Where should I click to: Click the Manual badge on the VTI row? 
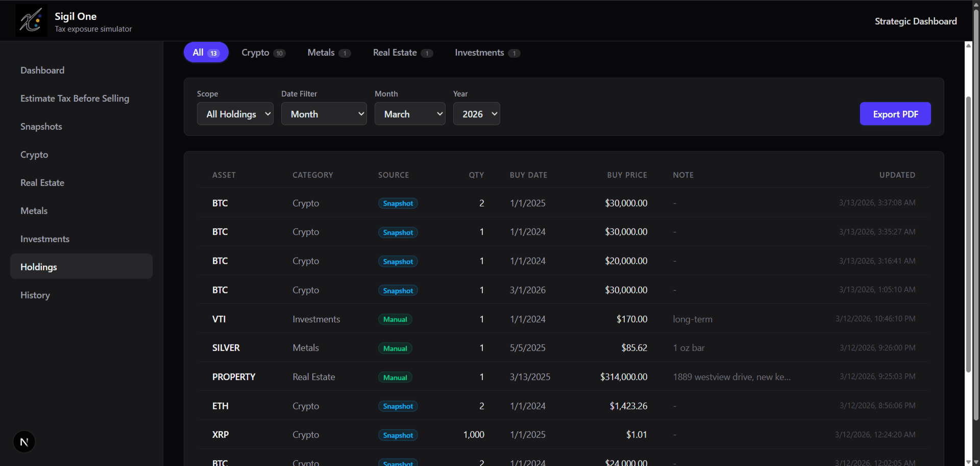coord(395,319)
